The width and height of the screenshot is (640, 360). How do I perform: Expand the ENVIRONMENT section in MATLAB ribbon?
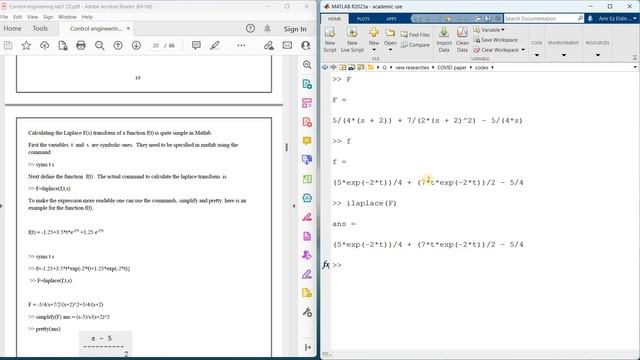click(x=564, y=54)
